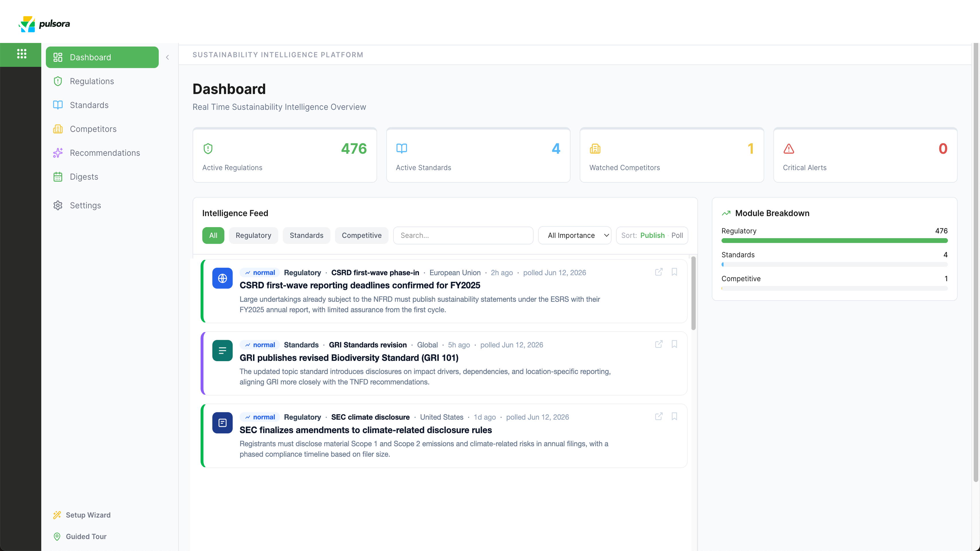This screenshot has height=551, width=980.
Task: Sort feed by Publish date
Action: pos(652,235)
